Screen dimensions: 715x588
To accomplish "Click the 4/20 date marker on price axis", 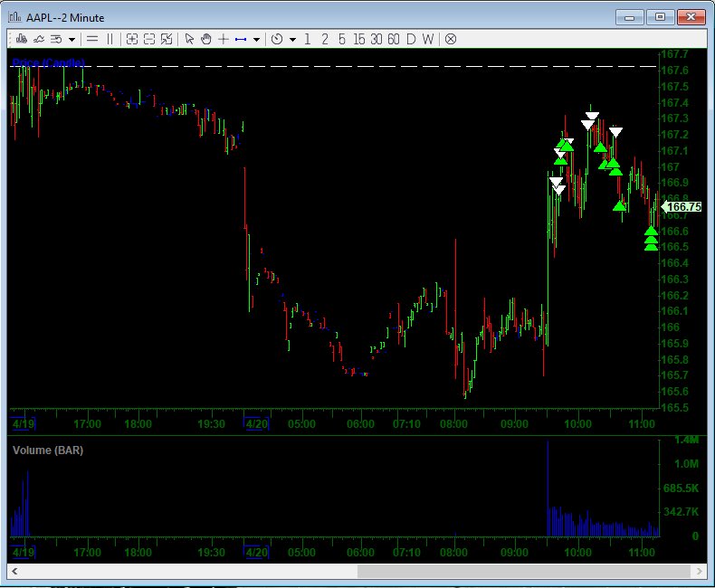I will (x=257, y=424).
